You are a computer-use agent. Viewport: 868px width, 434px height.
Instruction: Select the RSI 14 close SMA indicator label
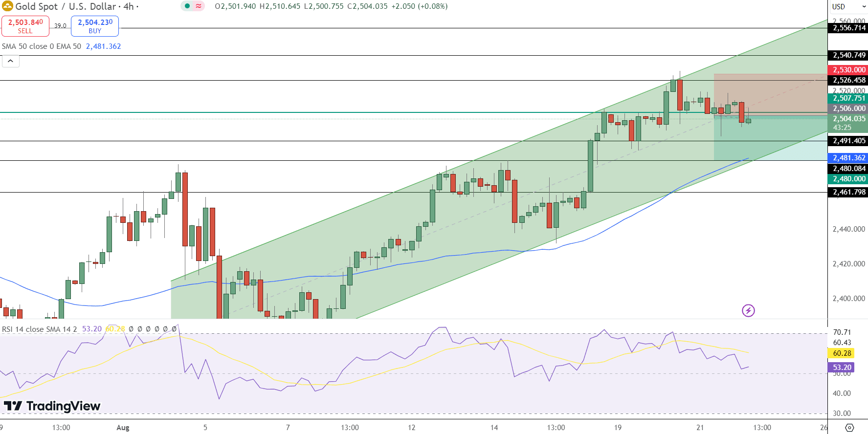39,329
